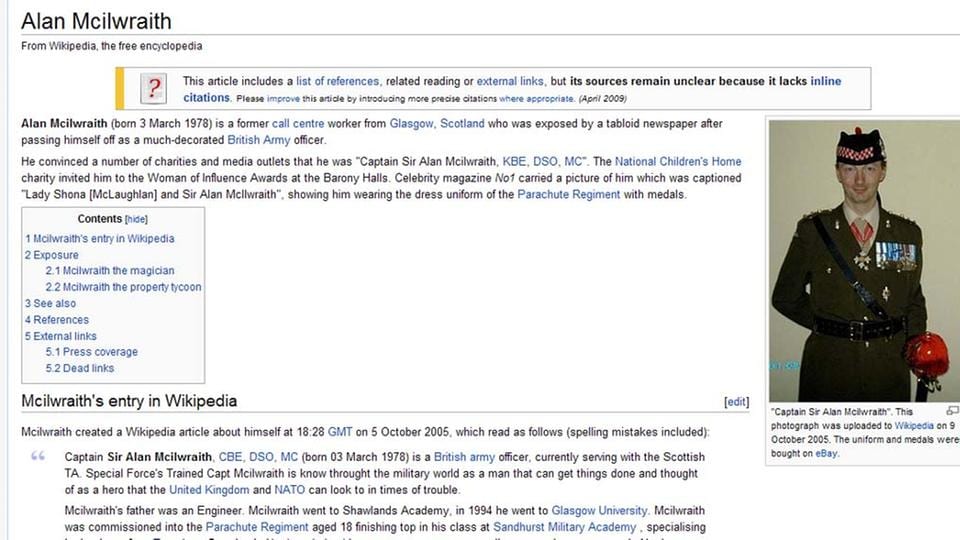Open the MC link after KBE, DSO

click(x=573, y=162)
